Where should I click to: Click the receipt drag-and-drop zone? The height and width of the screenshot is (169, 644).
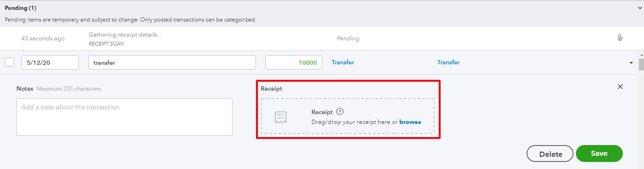tap(348, 116)
